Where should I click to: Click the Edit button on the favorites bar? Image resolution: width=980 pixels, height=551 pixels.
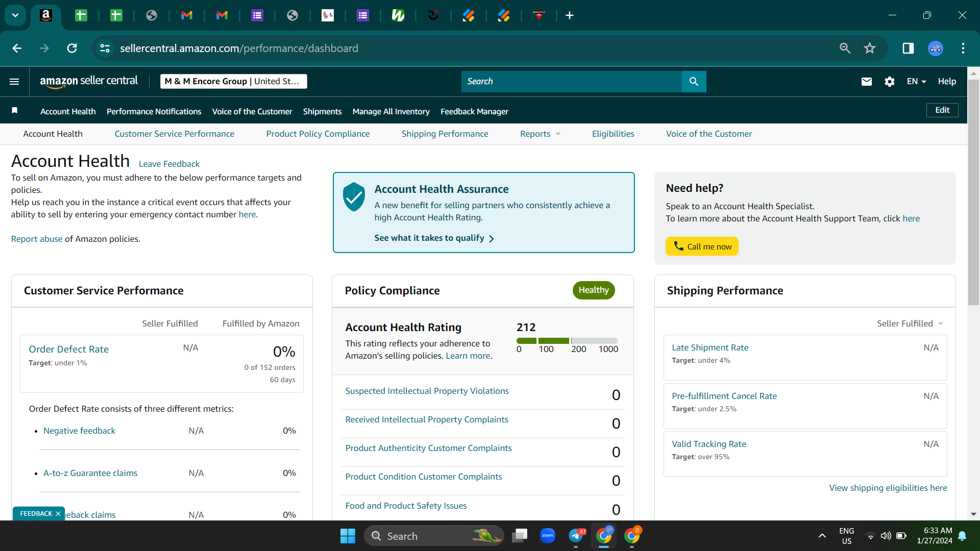[x=942, y=110]
